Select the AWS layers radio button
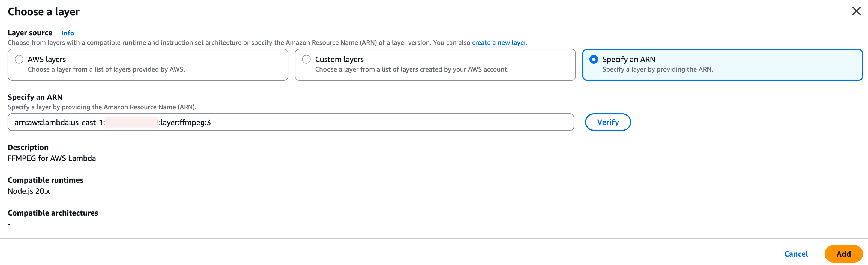The height and width of the screenshot is (265, 868). click(19, 59)
